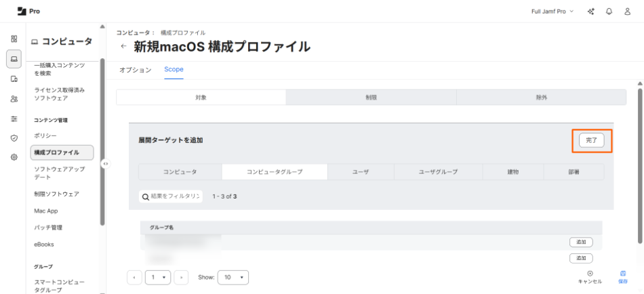Viewport: 644px width, 294px height.
Task: Expand the Full Jamf Pro dropdown
Action: 552,12
